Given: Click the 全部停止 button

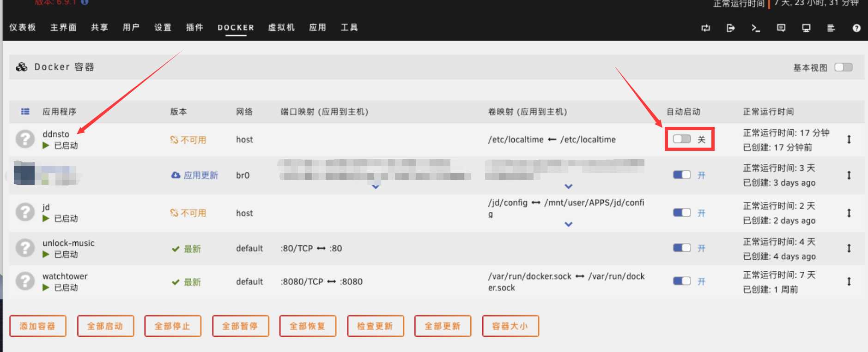Looking at the screenshot, I should (173, 326).
